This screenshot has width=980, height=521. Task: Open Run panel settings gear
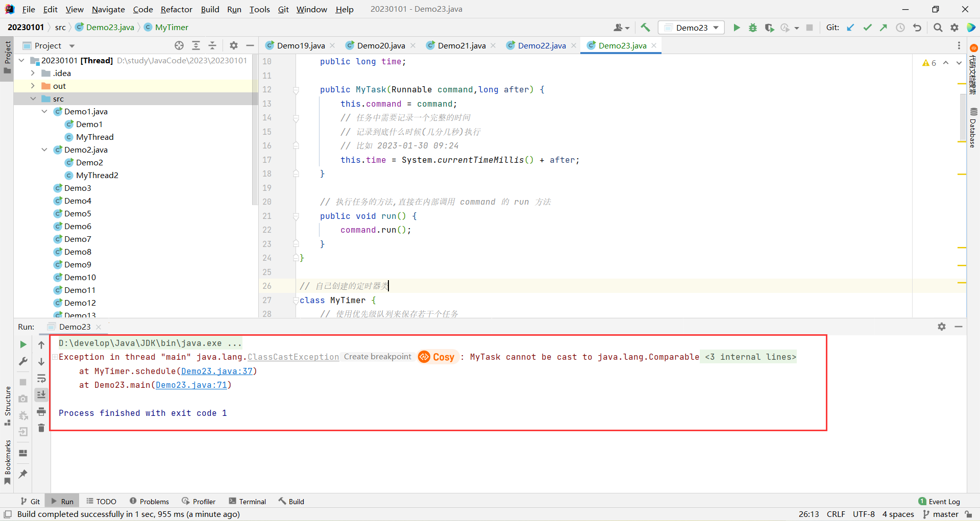click(942, 327)
